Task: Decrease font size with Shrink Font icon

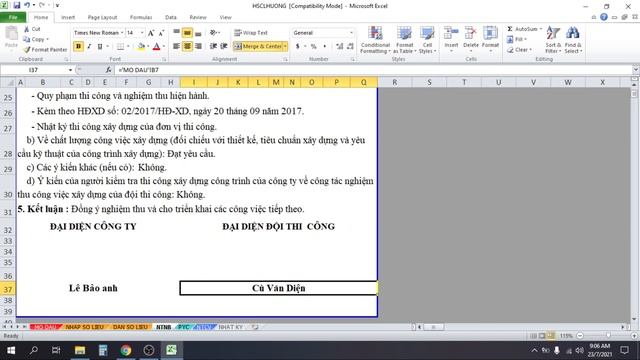Action: tap(161, 33)
